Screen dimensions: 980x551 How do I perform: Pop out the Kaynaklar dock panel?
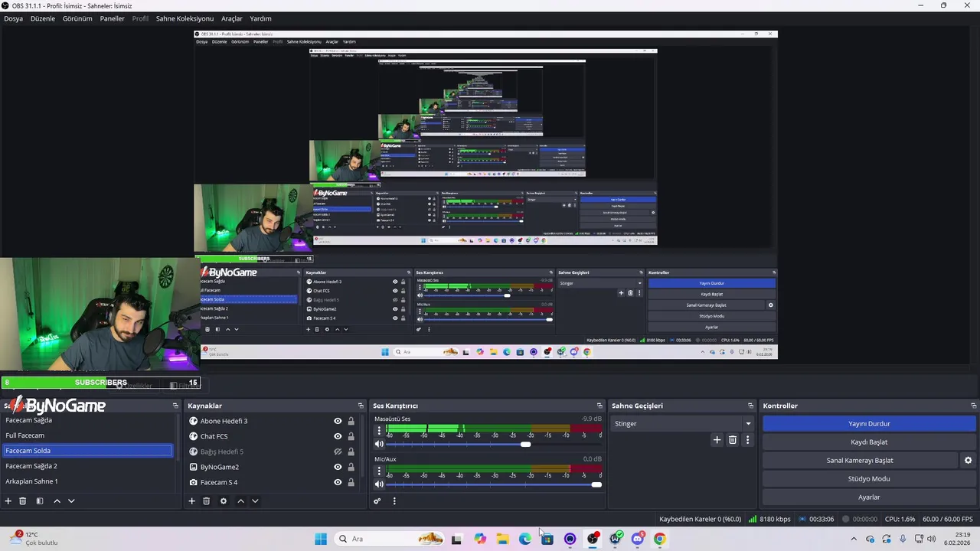361,406
